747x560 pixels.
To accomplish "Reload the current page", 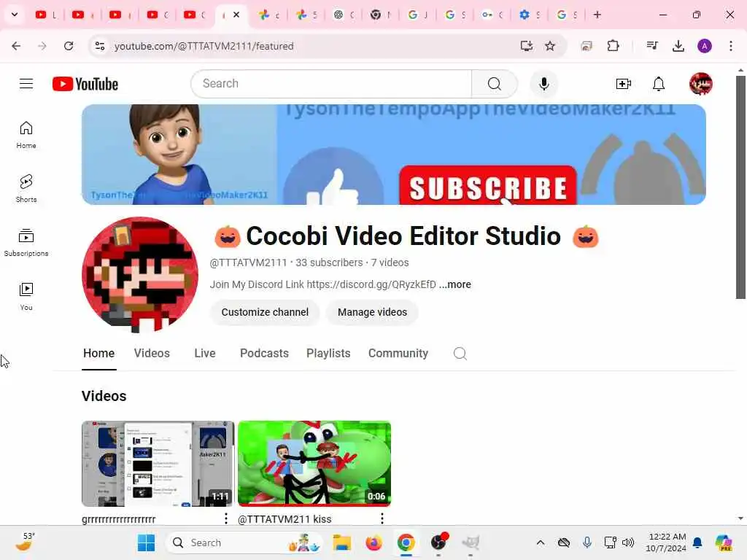I will point(69,46).
